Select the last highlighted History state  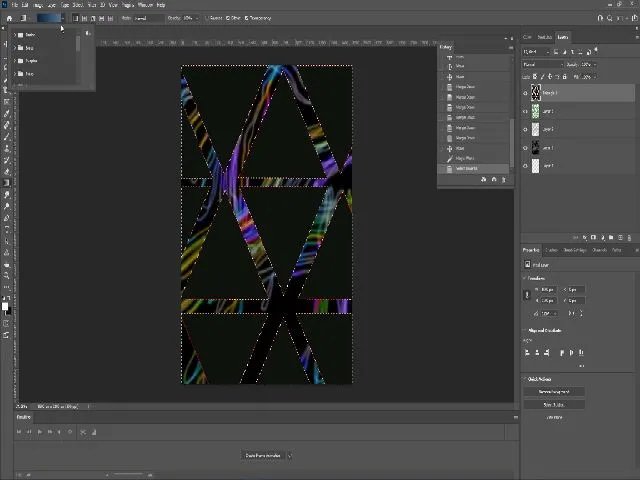tap(473, 169)
